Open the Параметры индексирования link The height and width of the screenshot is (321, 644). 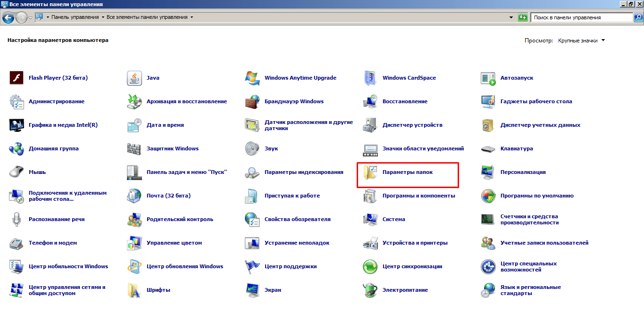tap(304, 172)
